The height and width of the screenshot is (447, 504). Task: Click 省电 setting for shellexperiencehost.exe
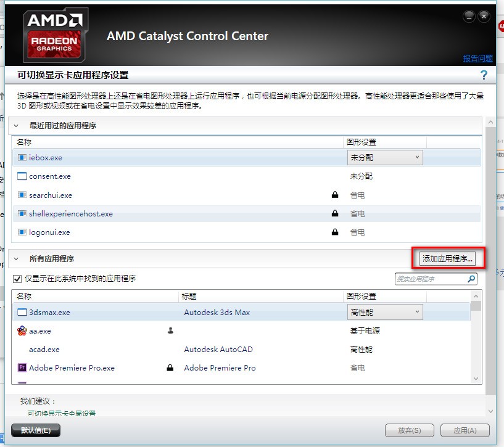pyautogui.click(x=357, y=214)
